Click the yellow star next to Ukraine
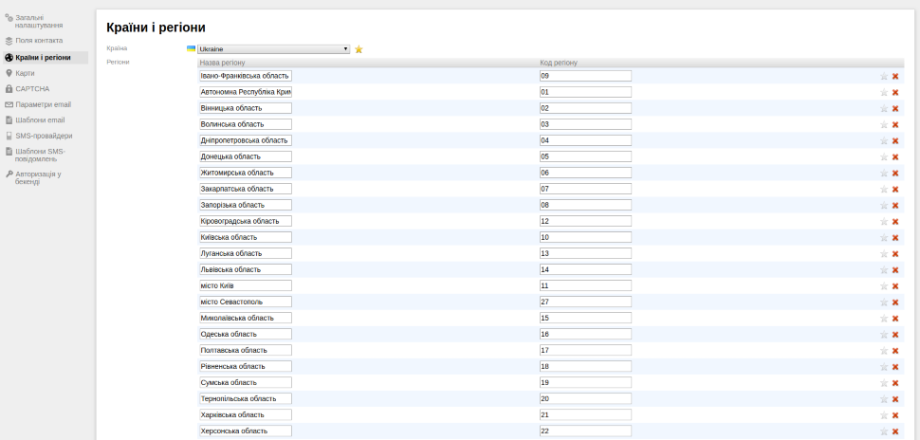 pyautogui.click(x=359, y=48)
